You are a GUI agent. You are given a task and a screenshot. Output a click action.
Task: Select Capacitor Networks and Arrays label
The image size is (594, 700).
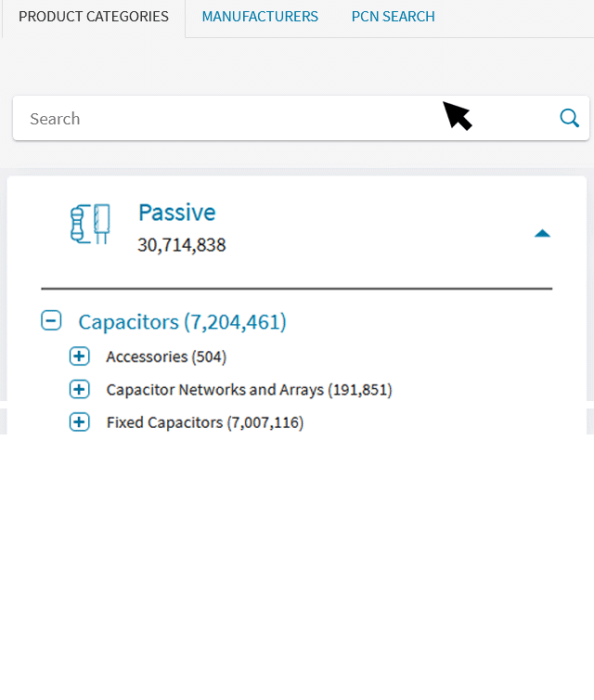click(x=215, y=390)
